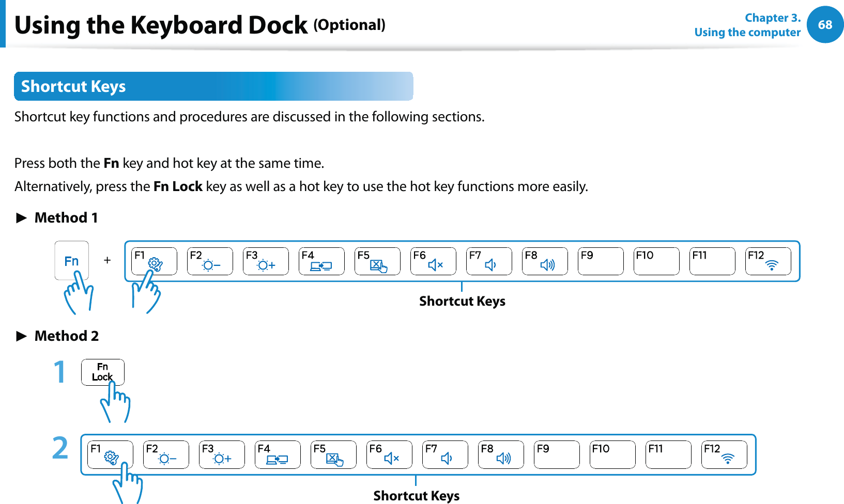
Task: Mute audio with the F6 key in Method 1
Action: tap(433, 261)
